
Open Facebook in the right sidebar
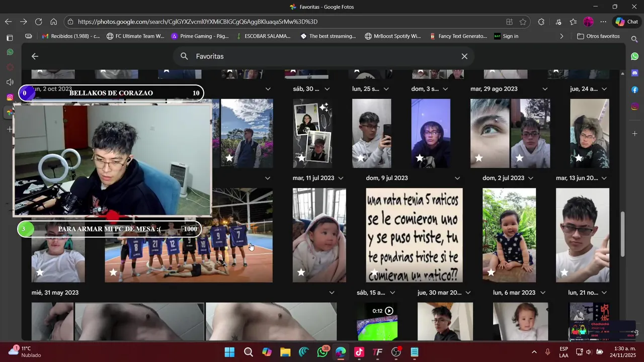click(635, 89)
